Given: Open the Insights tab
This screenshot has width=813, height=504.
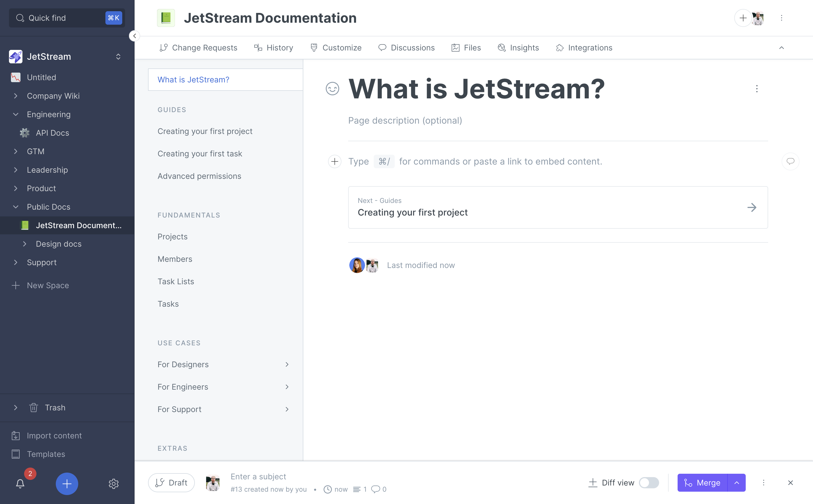Looking at the screenshot, I should point(518,48).
